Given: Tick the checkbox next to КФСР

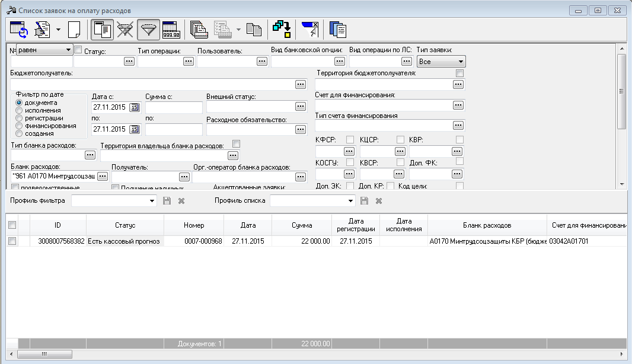Looking at the screenshot, I should click(x=350, y=139).
